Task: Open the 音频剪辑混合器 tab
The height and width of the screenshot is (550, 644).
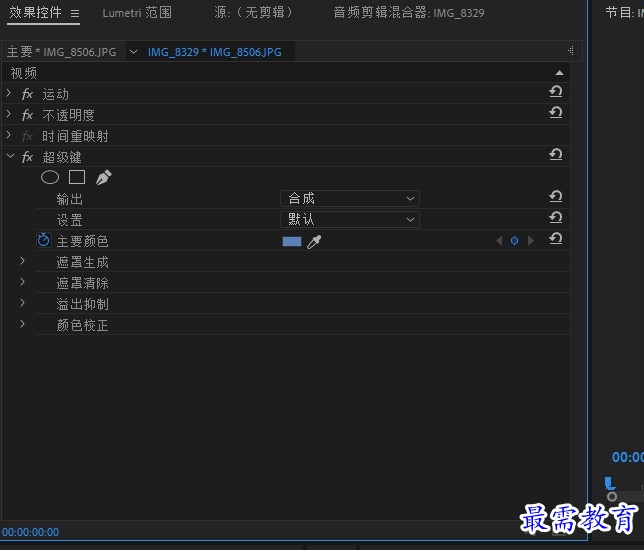Action: (409, 13)
